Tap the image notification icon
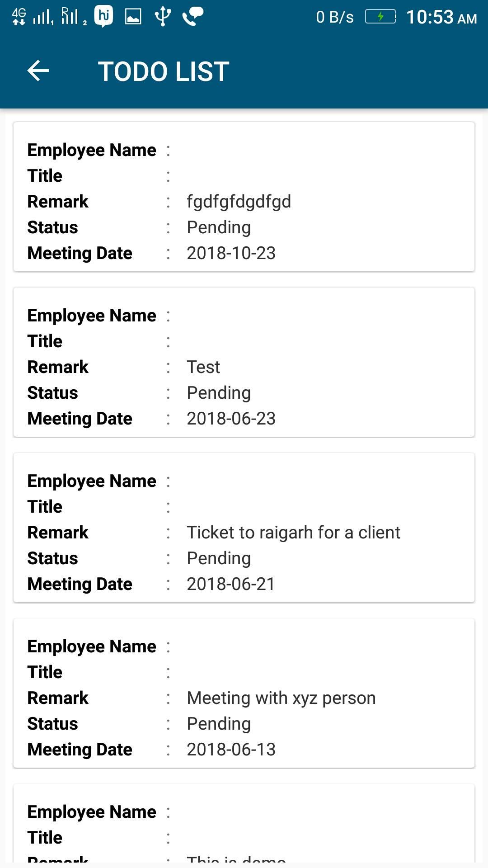Screen dimensions: 488x868 pyautogui.click(x=133, y=17)
